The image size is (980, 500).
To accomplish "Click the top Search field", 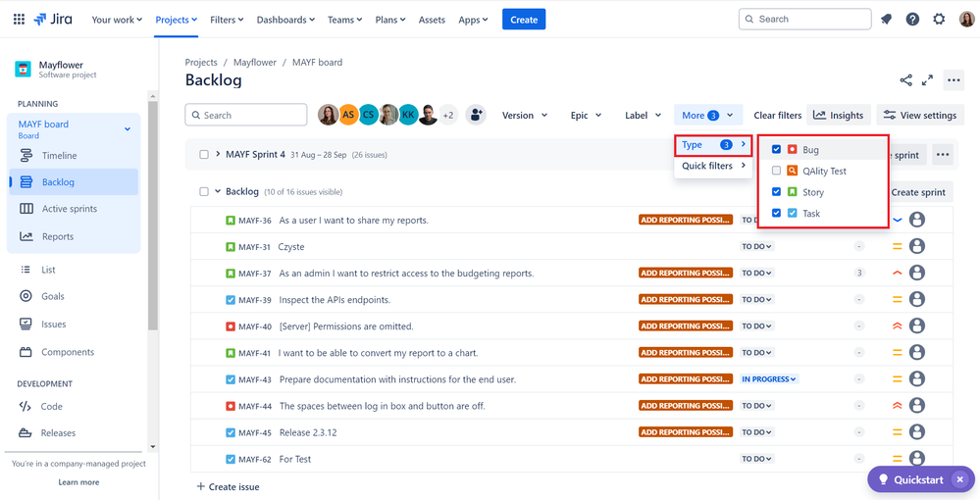I will (805, 20).
